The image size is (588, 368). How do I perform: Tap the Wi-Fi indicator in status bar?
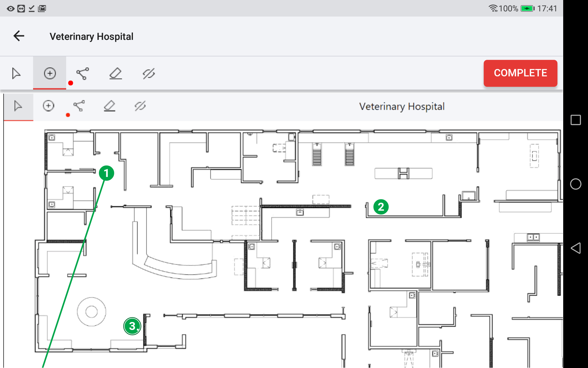pos(493,9)
